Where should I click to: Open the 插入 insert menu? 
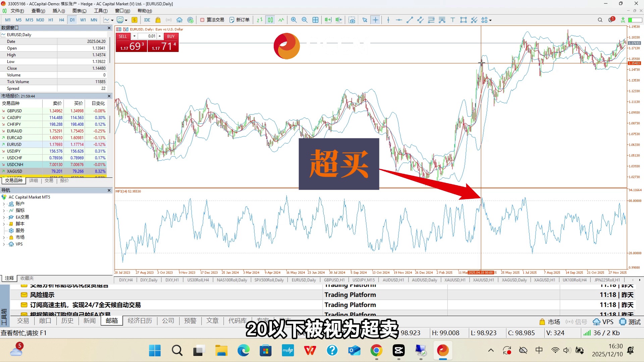(59, 11)
